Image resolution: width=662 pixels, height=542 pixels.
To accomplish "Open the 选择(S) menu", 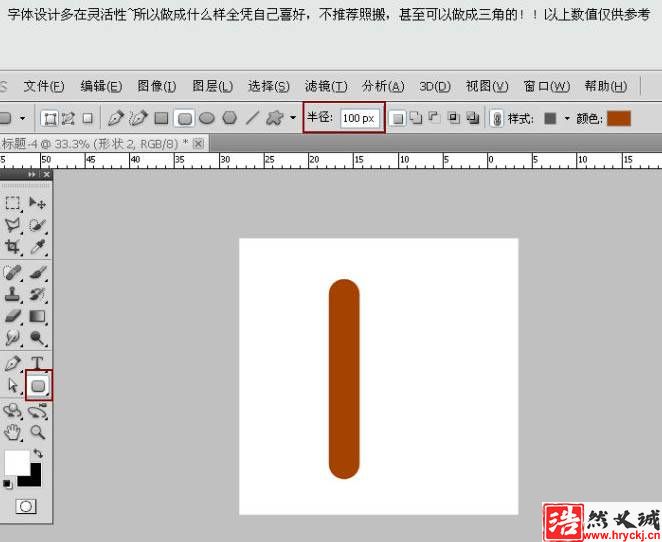I will point(269,87).
